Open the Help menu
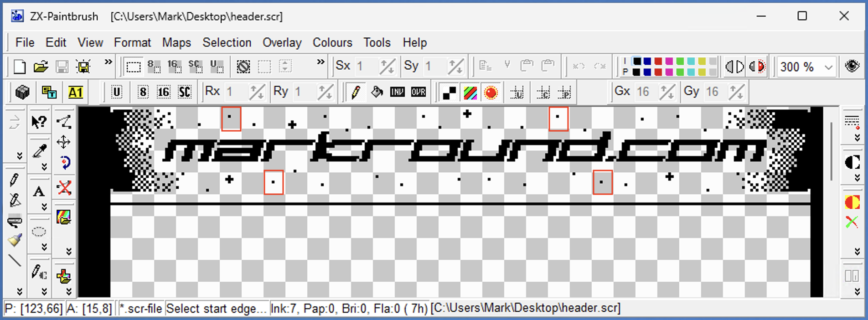This screenshot has width=868, height=320. [414, 42]
